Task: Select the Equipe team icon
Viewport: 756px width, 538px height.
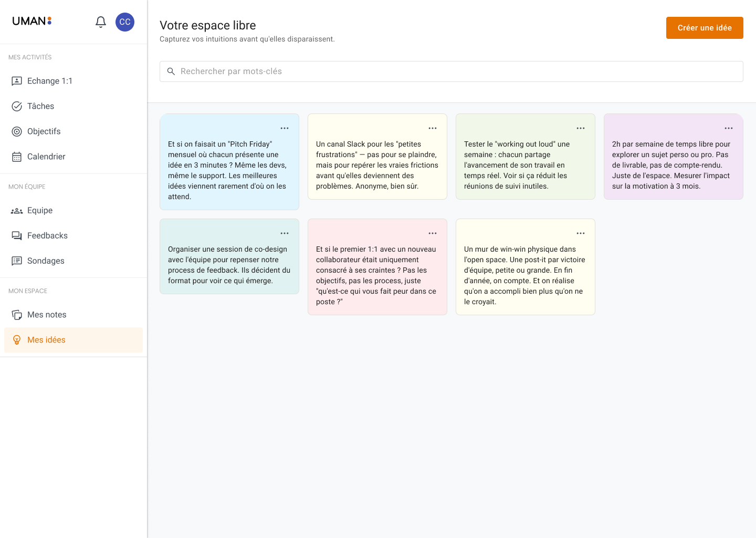Action: 16,210
